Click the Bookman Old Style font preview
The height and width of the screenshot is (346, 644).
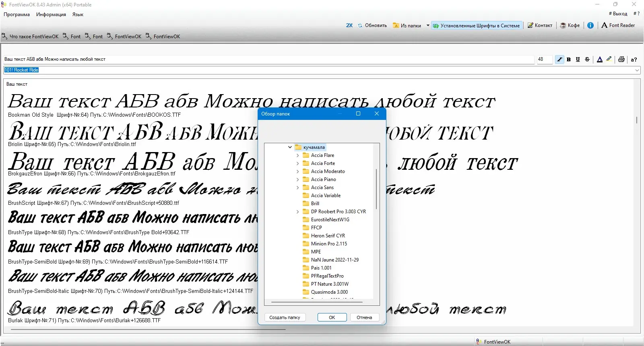[x=252, y=101]
